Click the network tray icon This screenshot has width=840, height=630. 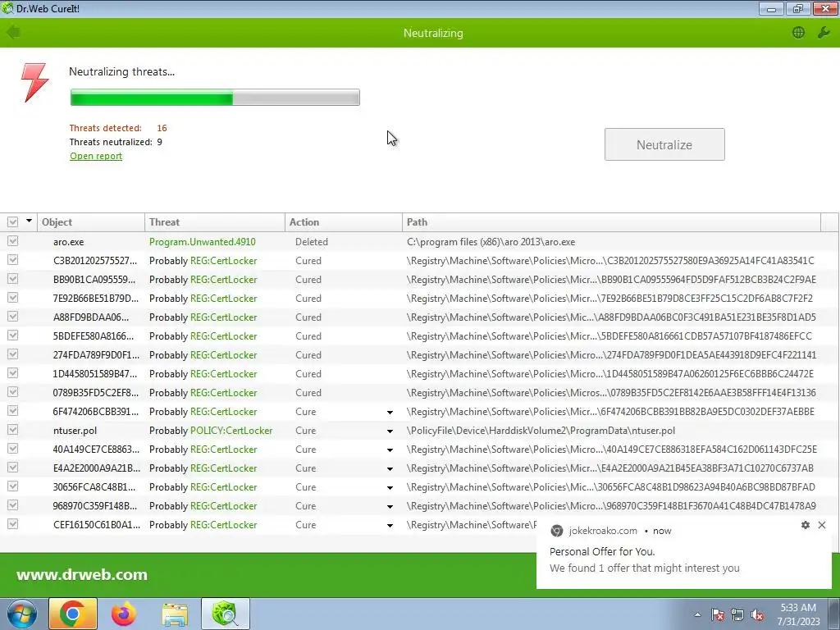[x=737, y=614]
